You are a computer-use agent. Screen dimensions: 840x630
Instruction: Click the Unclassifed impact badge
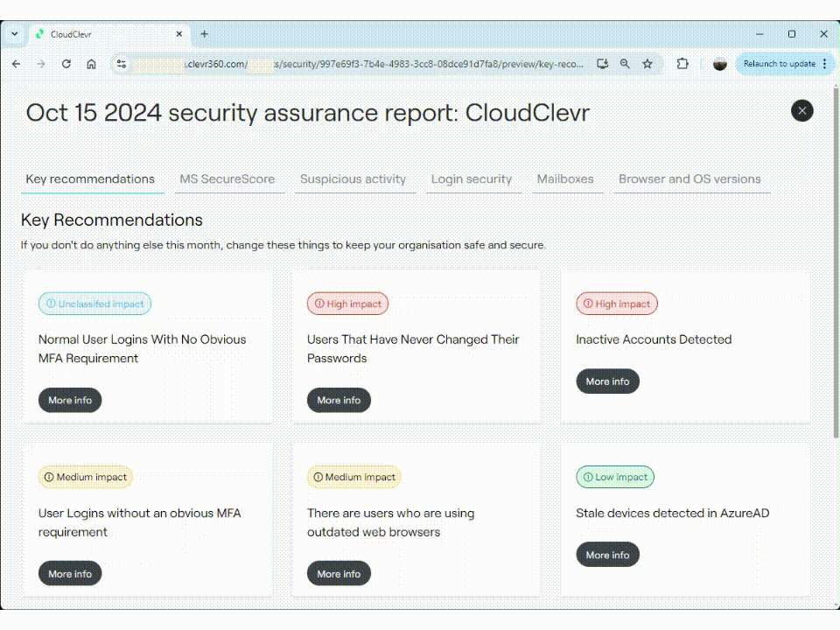[x=94, y=304]
